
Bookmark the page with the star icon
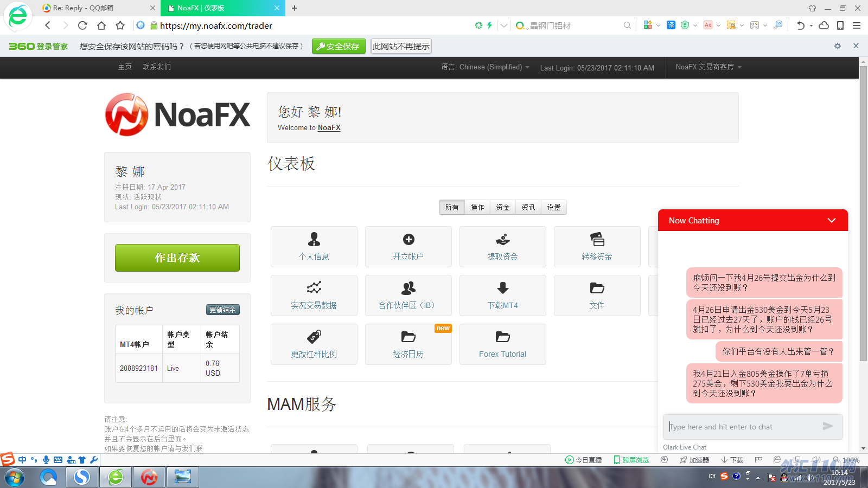pos(120,25)
